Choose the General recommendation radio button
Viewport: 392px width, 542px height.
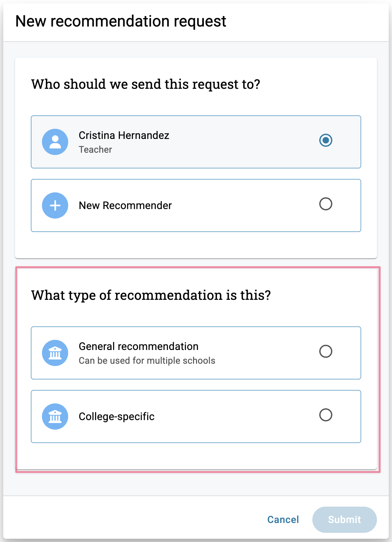pos(325,351)
